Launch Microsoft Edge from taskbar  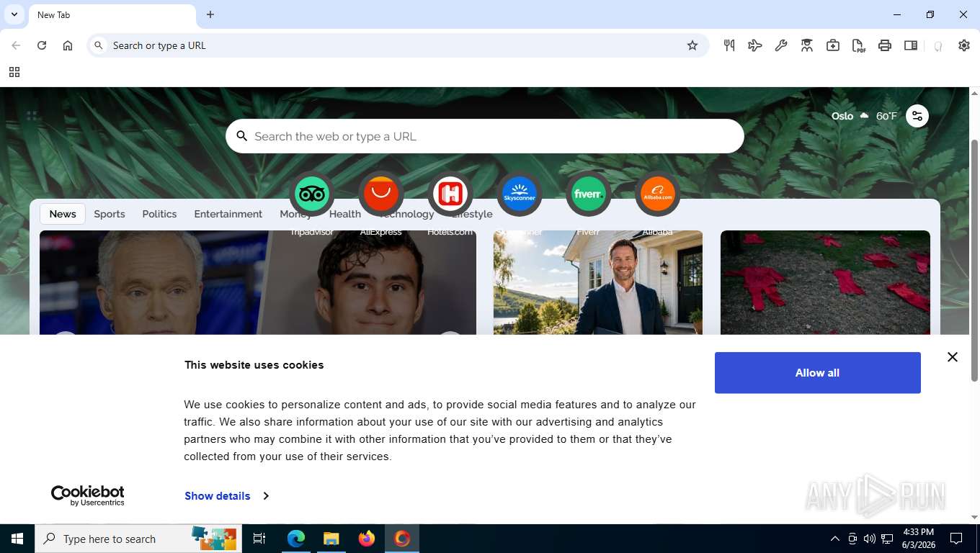pos(296,539)
